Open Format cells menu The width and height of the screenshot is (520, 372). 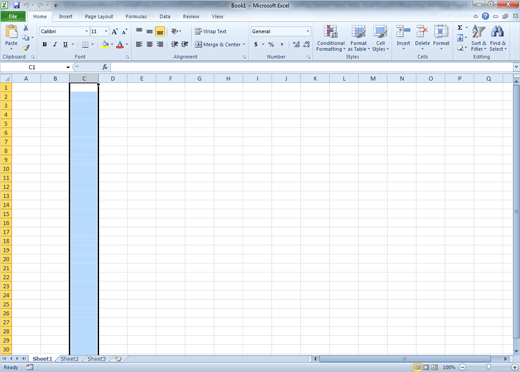pos(441,37)
